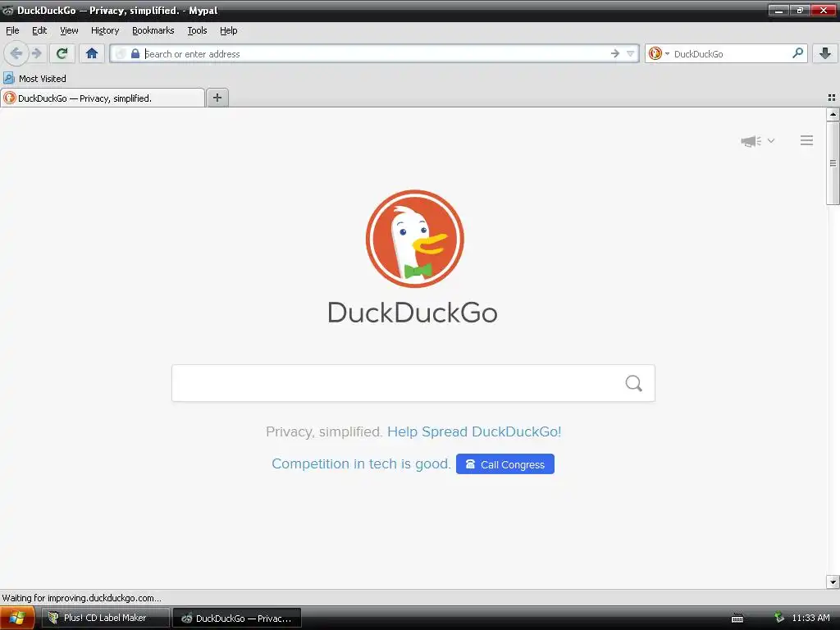Click the tab groups icon
The image size is (840, 630).
(832, 98)
